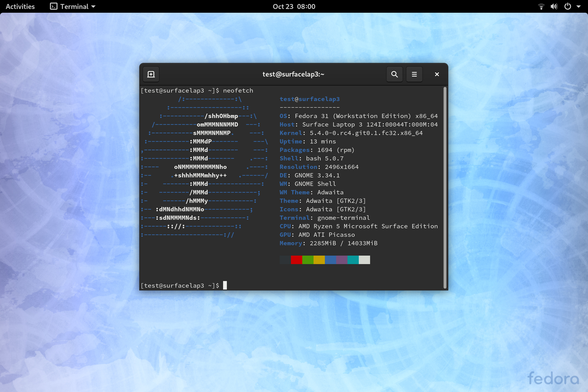
Task: Click the power icon
Action: (x=568, y=7)
